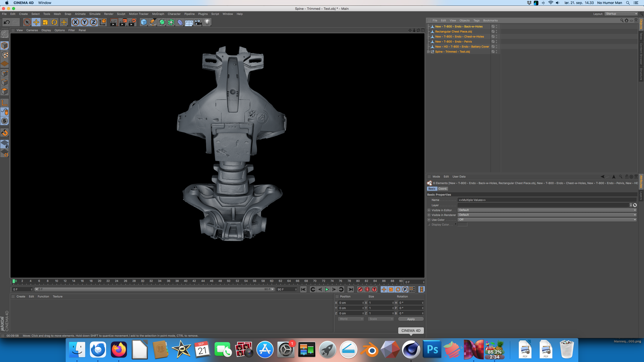Toggle Z axis lock

94,22
